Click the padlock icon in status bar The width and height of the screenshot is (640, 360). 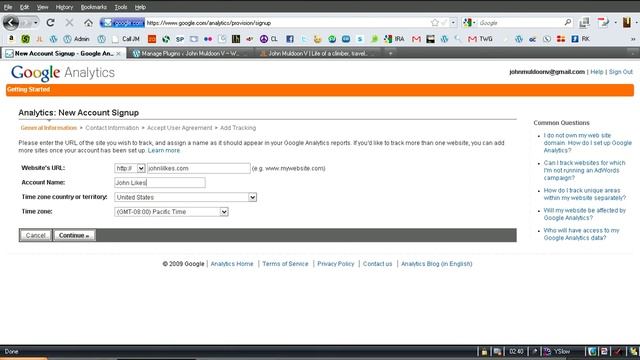point(484,351)
